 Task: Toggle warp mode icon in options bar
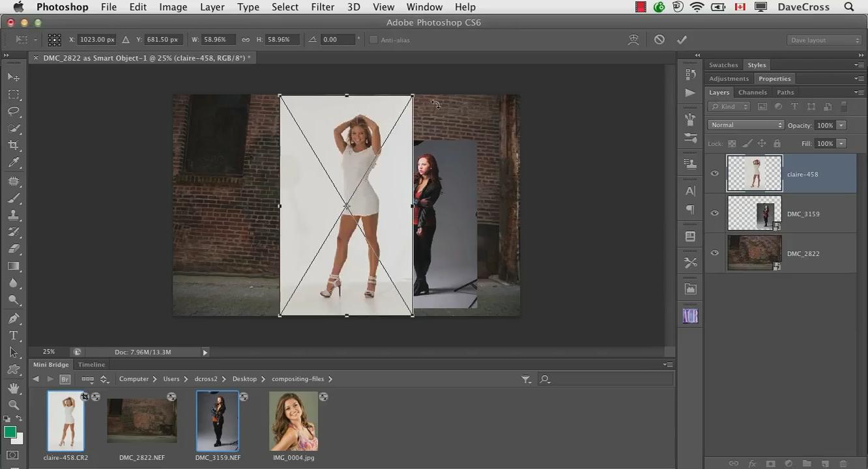pos(633,40)
